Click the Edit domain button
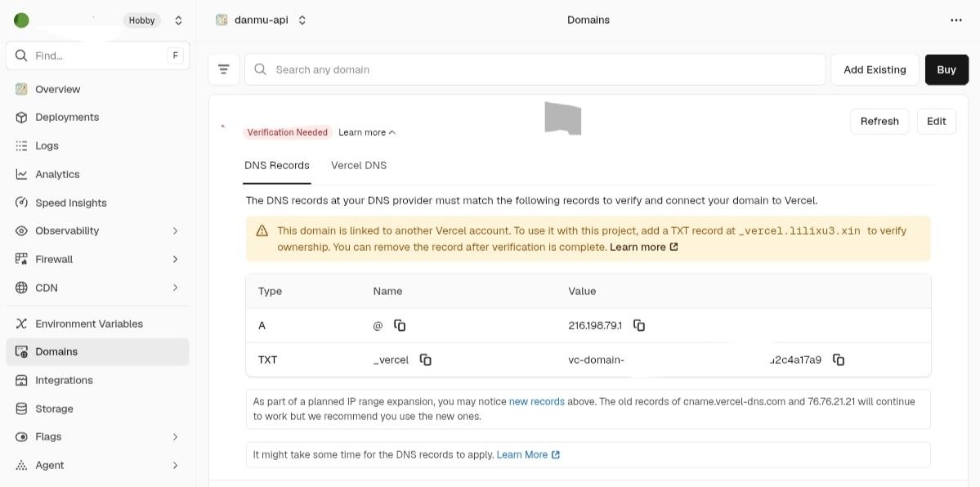 pyautogui.click(x=936, y=121)
